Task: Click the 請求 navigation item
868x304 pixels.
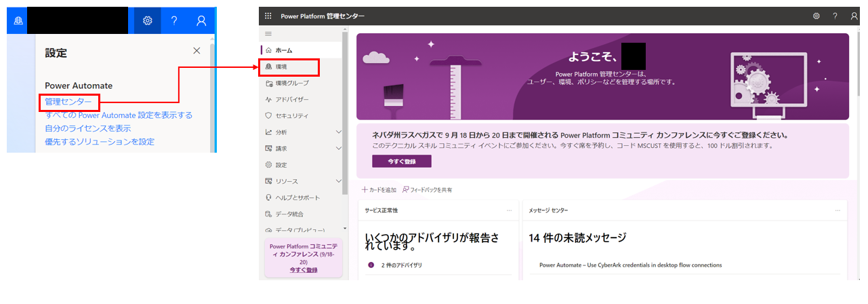Action: point(302,148)
